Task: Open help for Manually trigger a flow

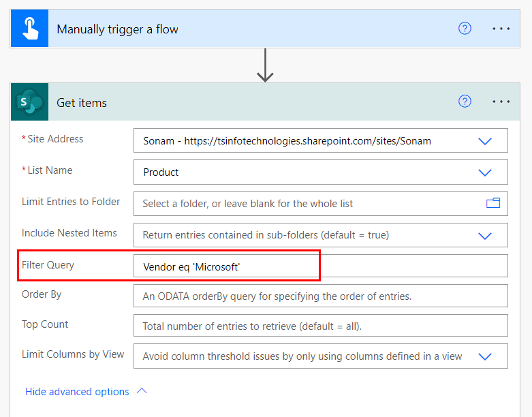Action: point(465,29)
